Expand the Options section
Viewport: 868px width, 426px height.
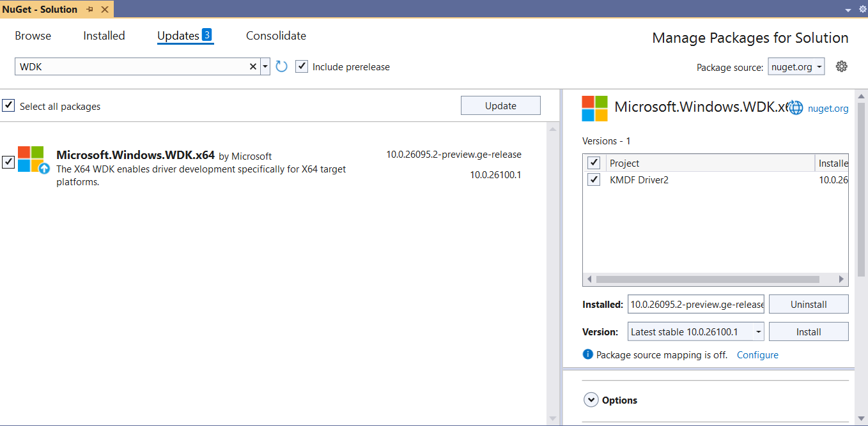[x=590, y=400]
